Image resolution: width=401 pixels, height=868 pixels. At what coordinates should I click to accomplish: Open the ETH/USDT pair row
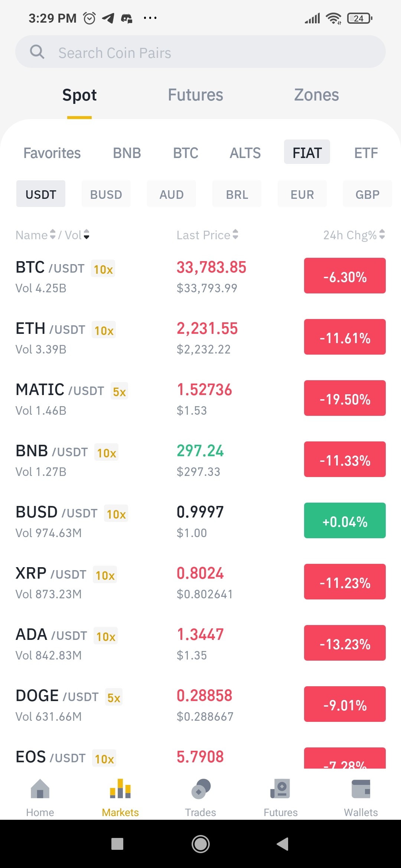click(200, 338)
